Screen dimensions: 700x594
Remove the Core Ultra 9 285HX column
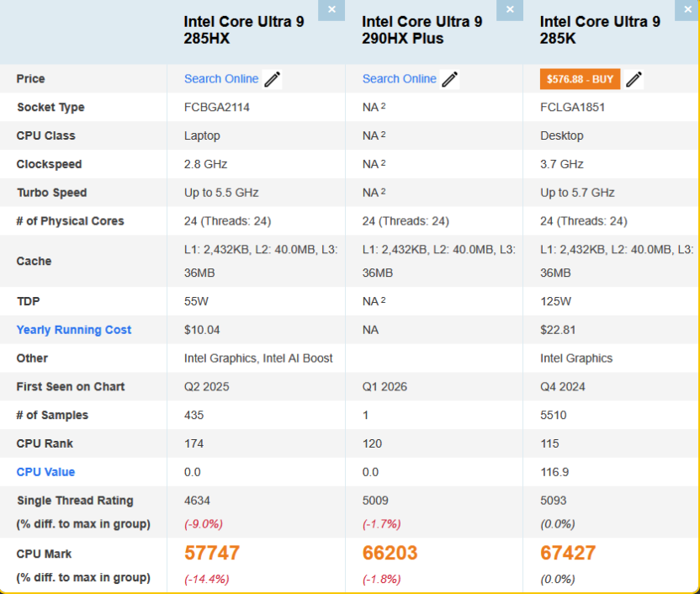click(x=331, y=10)
